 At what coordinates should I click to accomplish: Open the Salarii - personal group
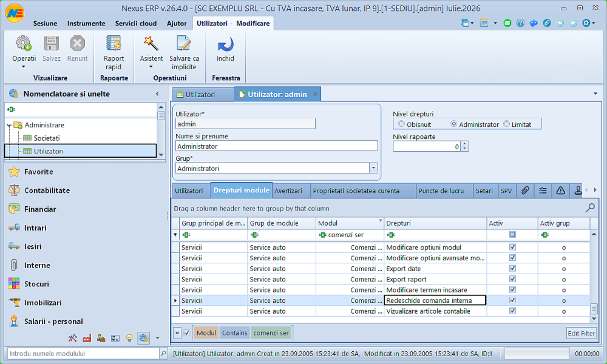[x=53, y=321]
